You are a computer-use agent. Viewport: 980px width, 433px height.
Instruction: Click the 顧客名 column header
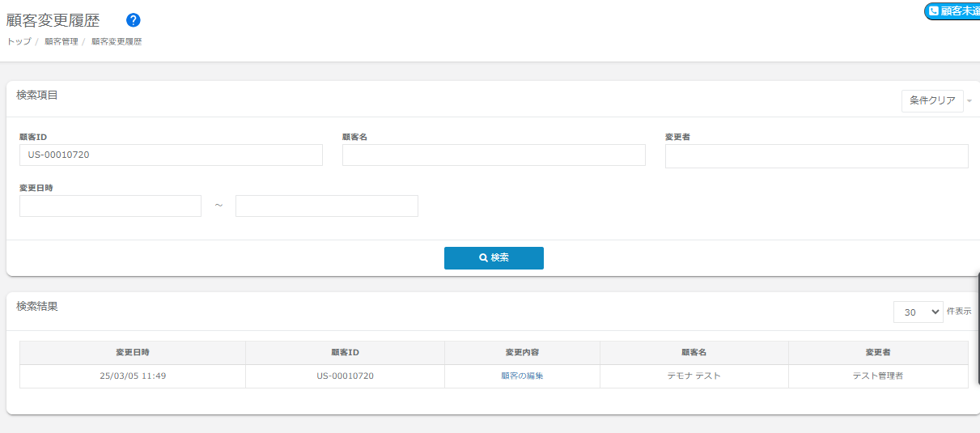point(694,353)
